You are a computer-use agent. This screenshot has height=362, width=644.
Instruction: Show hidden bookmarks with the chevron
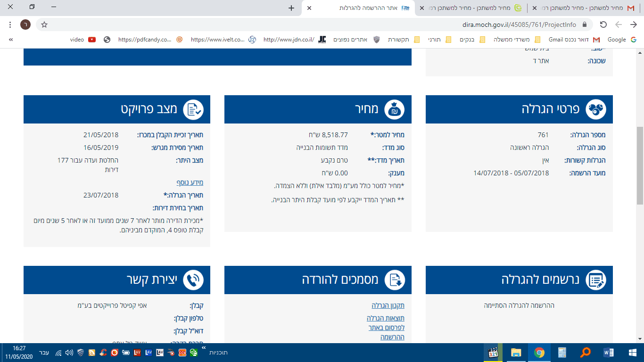pyautogui.click(x=10, y=40)
